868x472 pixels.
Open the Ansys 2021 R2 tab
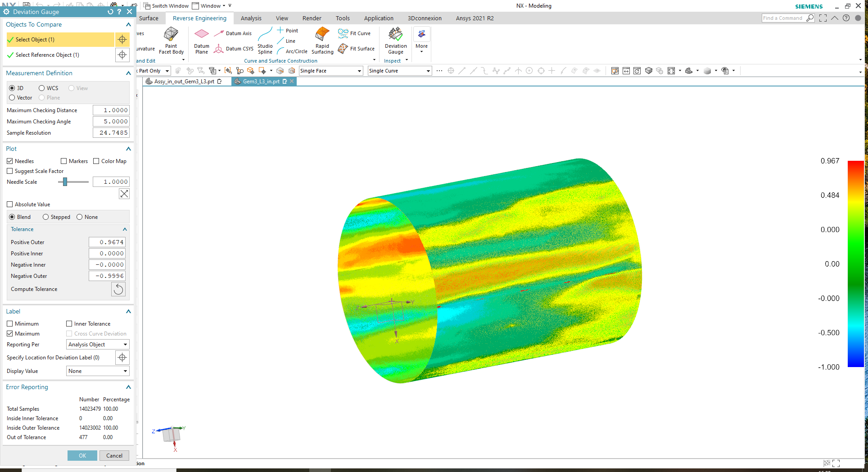tap(475, 18)
